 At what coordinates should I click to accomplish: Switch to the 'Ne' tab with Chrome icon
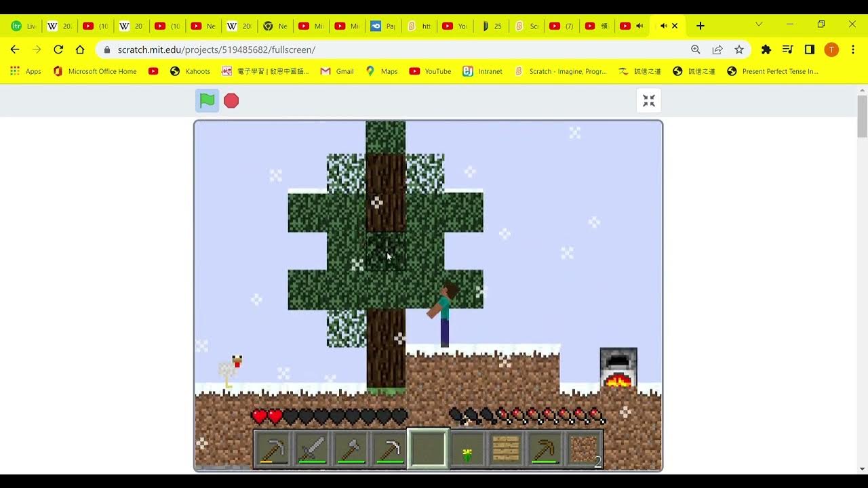click(x=276, y=26)
